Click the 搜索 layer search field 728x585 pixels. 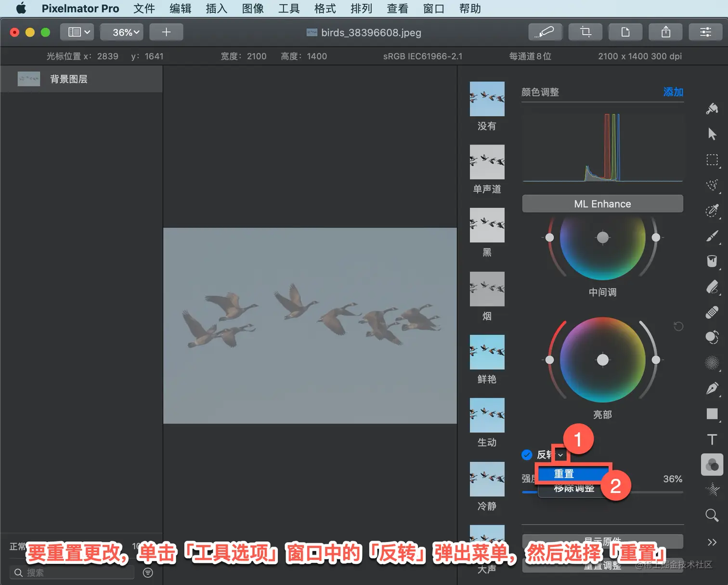click(x=72, y=572)
